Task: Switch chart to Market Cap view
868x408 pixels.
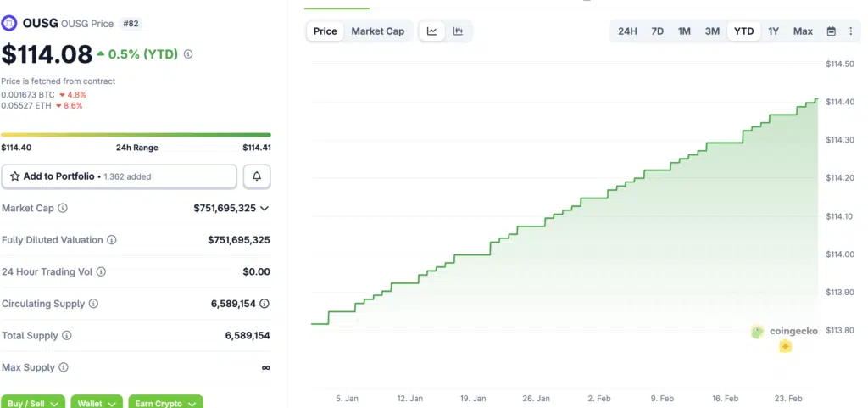Action: point(377,31)
